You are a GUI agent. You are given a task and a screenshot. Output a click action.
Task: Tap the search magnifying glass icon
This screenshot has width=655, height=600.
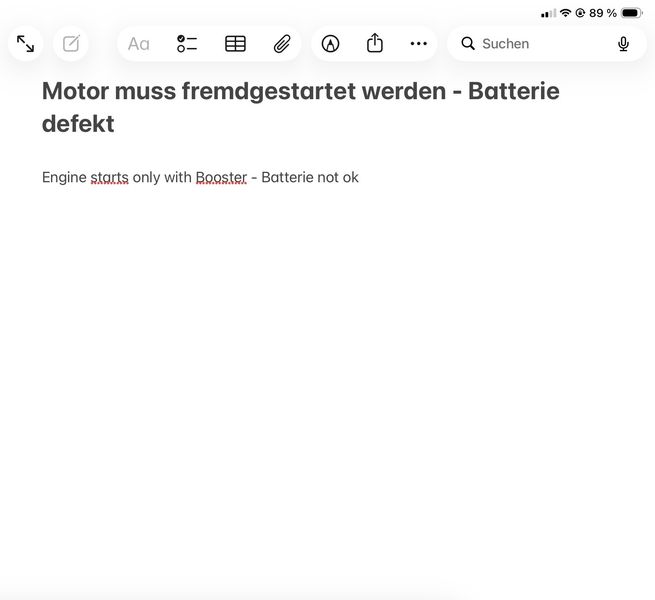(468, 43)
